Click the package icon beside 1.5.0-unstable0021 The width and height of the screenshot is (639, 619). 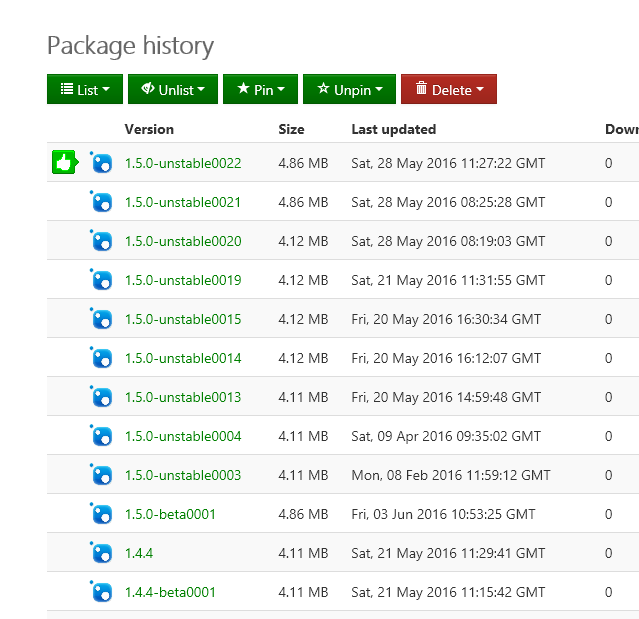coord(101,202)
